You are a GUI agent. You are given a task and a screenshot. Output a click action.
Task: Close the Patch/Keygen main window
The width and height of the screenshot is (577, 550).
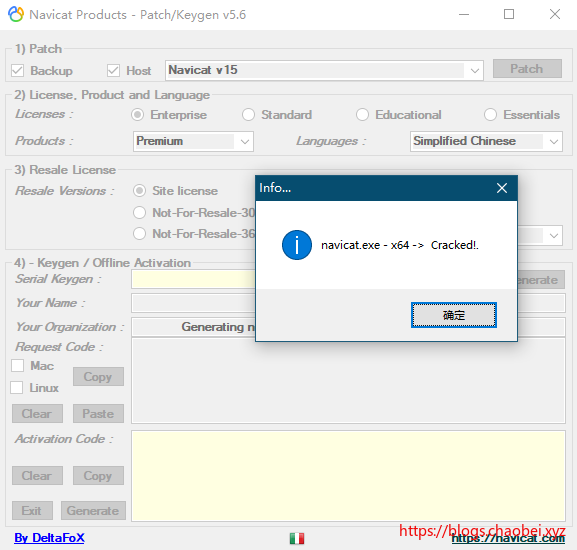click(x=555, y=15)
